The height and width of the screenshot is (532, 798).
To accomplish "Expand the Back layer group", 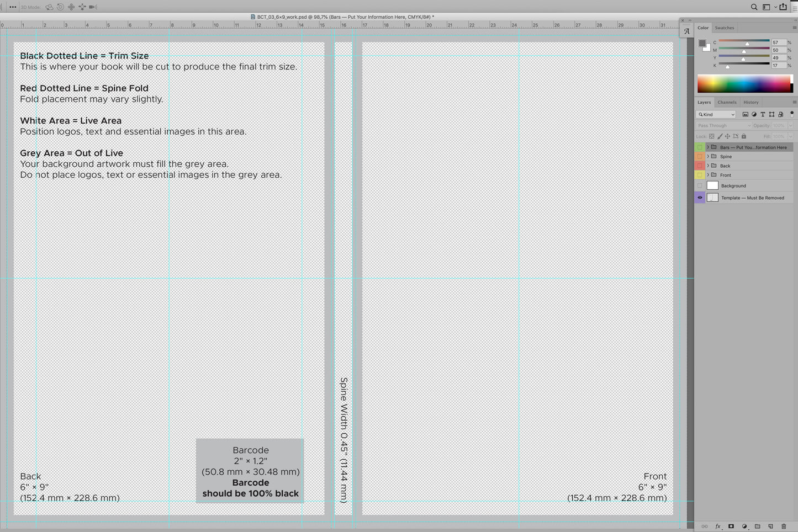I will click(708, 166).
